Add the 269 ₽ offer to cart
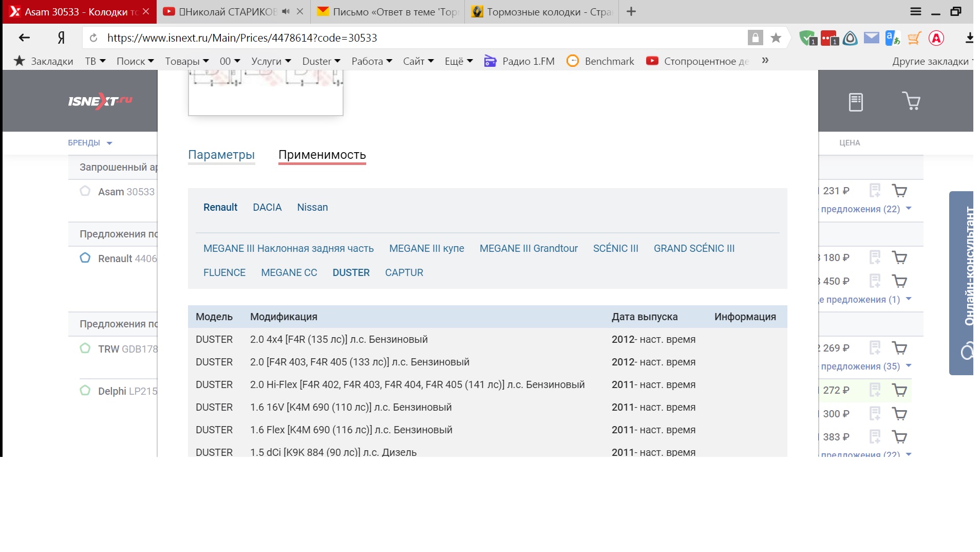The image size is (980, 552). pyautogui.click(x=899, y=348)
